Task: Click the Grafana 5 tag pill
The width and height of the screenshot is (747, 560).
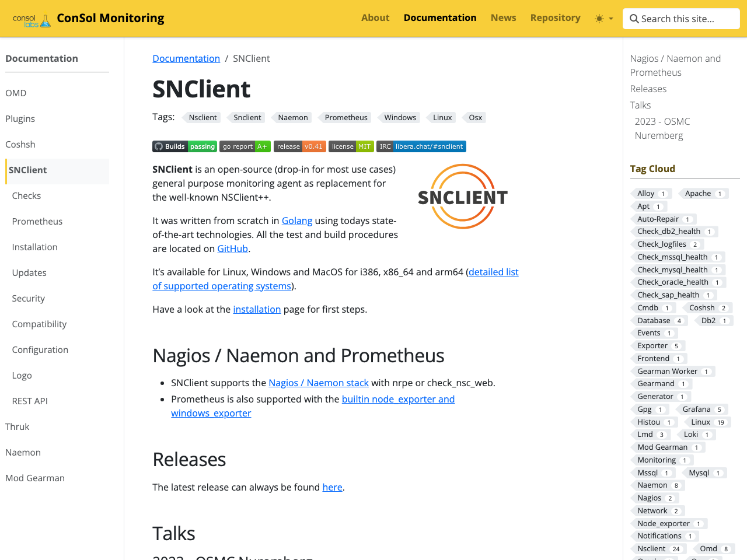Action: click(x=703, y=409)
